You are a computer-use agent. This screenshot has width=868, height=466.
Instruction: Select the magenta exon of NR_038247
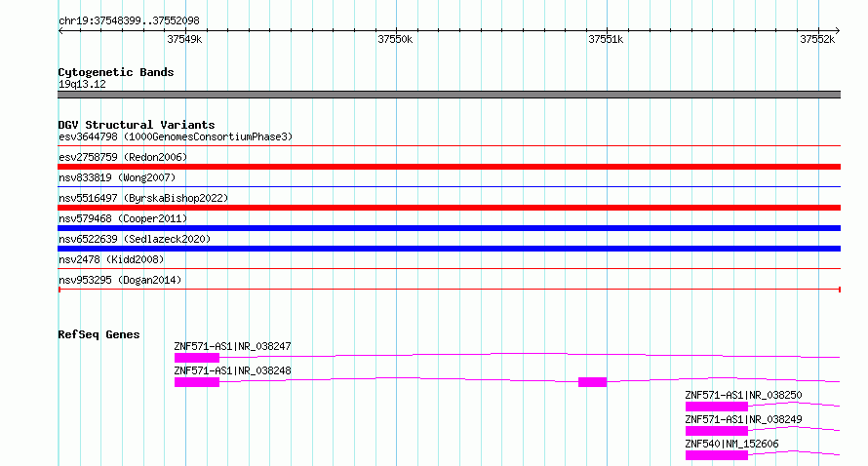click(x=197, y=358)
